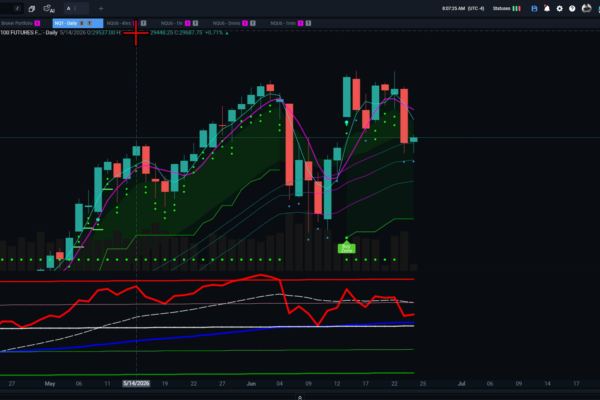This screenshot has height=400, width=600.
Task: Open the help question mark icon
Action: (x=572, y=8)
